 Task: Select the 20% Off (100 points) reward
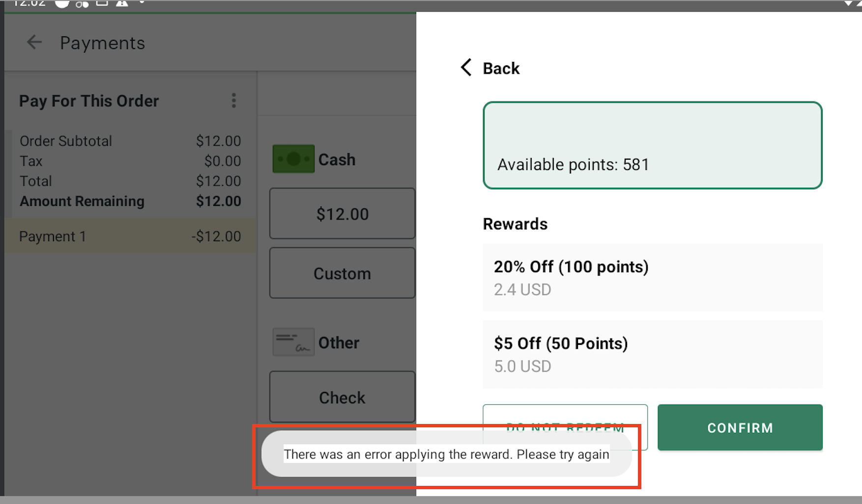(x=652, y=278)
